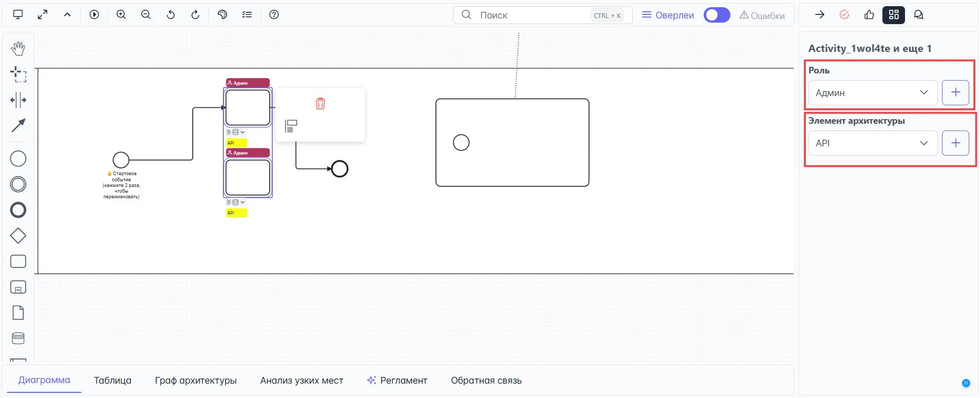
Task: Open the help question mark icon
Action: (x=274, y=15)
